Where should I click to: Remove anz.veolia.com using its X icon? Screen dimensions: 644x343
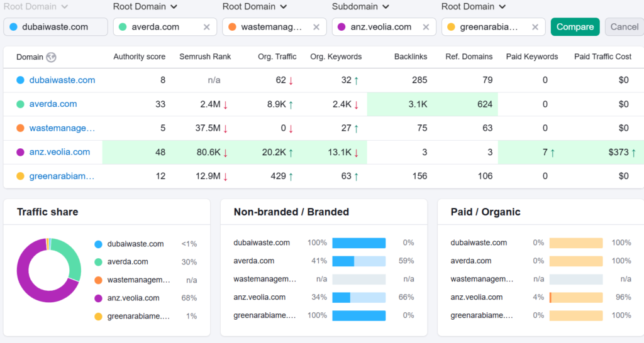click(426, 27)
